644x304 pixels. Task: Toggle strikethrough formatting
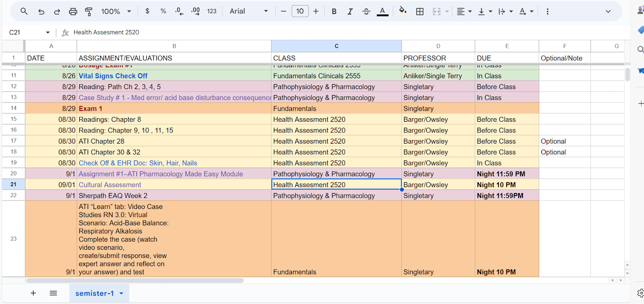pyautogui.click(x=366, y=12)
